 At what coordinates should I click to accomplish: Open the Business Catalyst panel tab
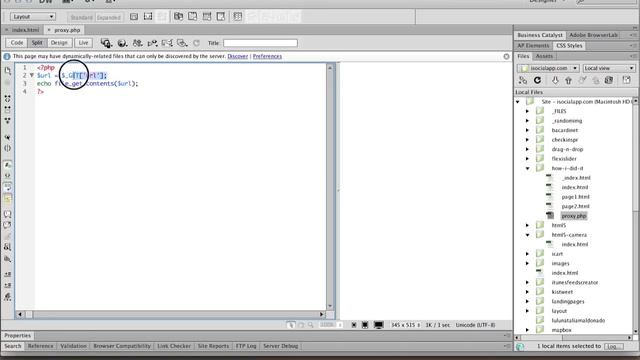coord(540,35)
